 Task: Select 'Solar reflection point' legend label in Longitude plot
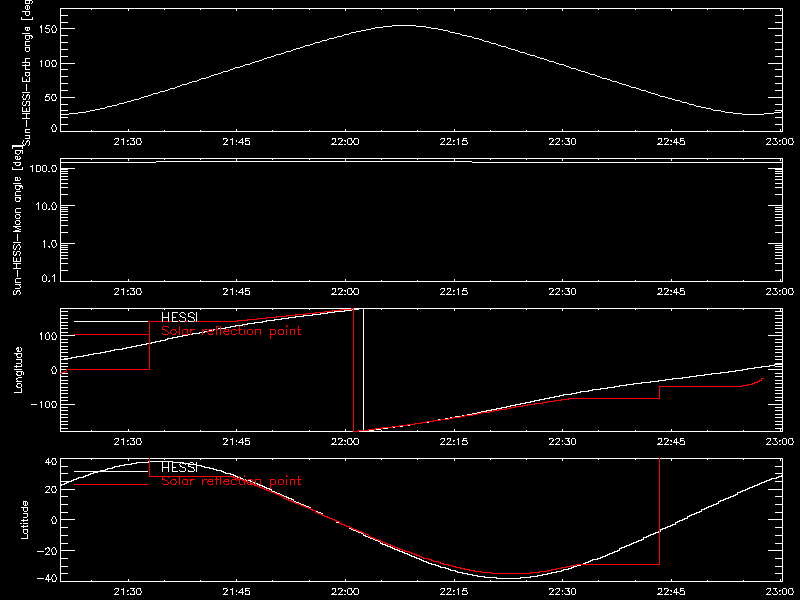(231, 331)
